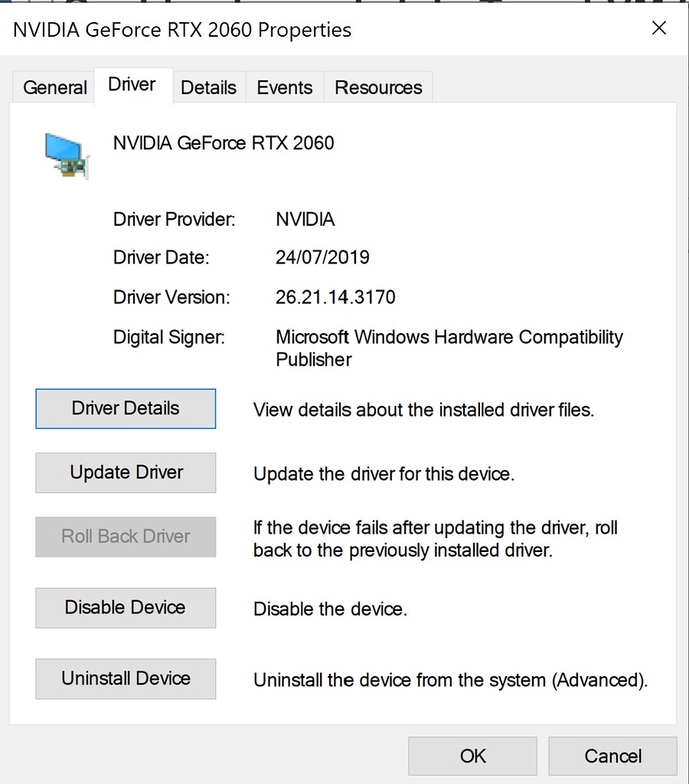
Task: Open the Resources tab
Action: 377,87
